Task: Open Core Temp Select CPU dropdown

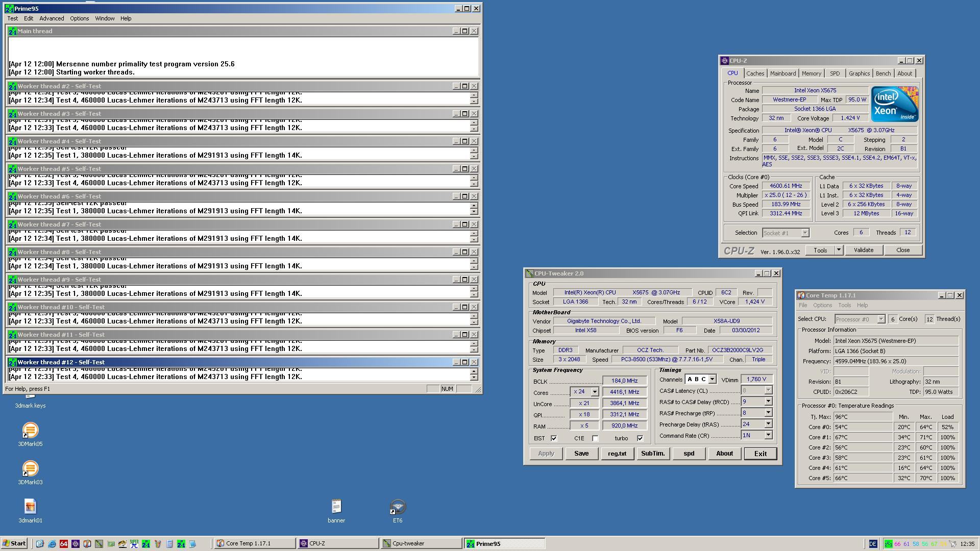Action: pos(881,319)
